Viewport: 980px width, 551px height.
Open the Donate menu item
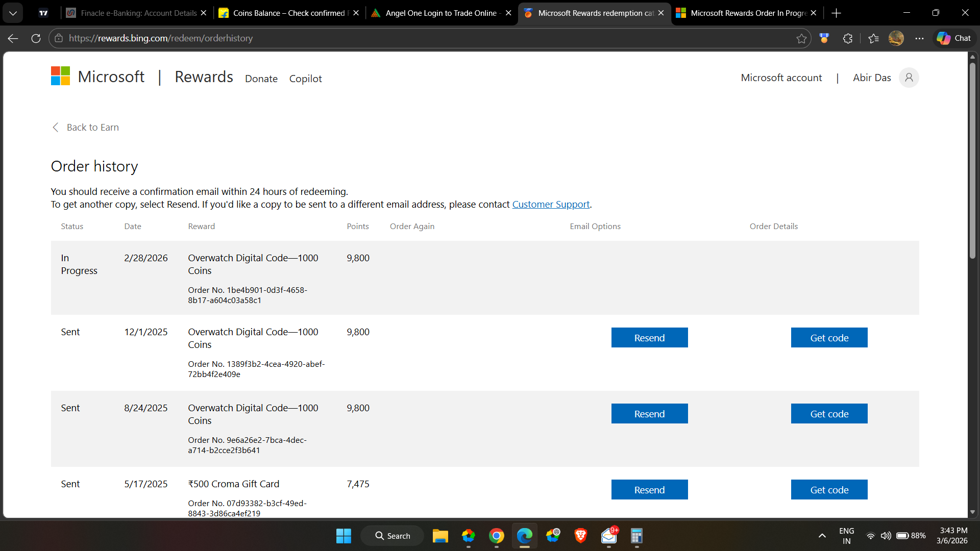coord(261,79)
